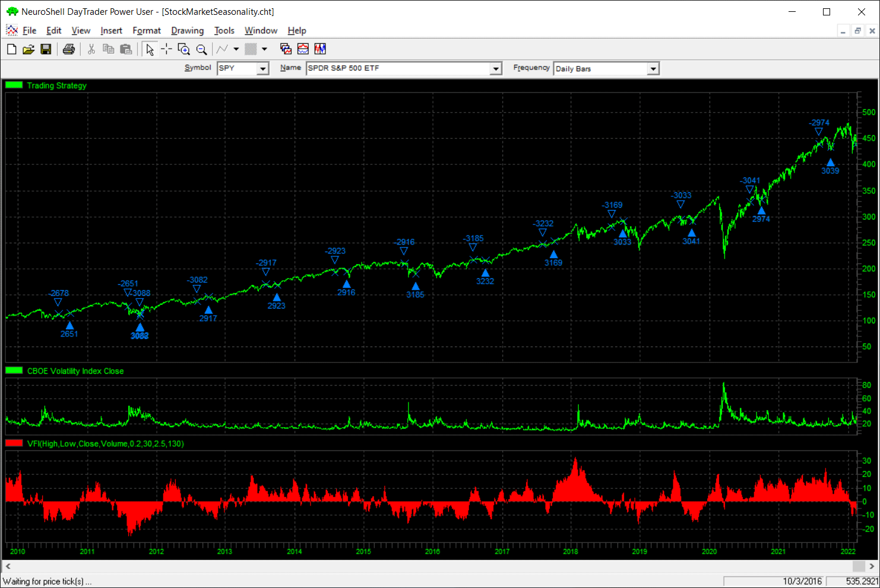Select the line drawing tool icon
This screenshot has height=588, width=880.
click(x=223, y=49)
